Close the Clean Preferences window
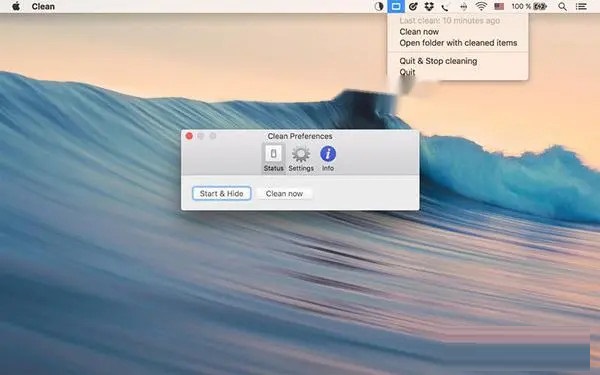 [x=189, y=136]
